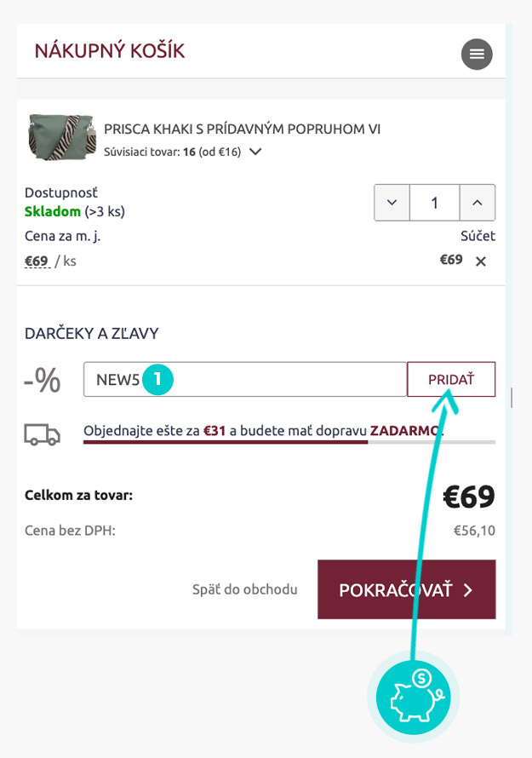This screenshot has width=532, height=758.
Task: Click the underlined €69 unit price
Action: [37, 261]
